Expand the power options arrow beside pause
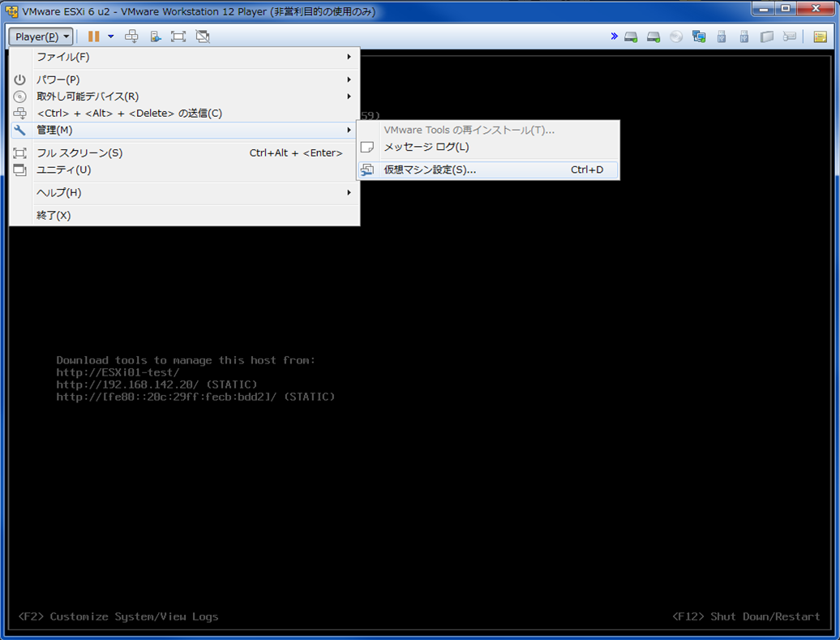Screen dimensions: 840x640 coord(111,37)
